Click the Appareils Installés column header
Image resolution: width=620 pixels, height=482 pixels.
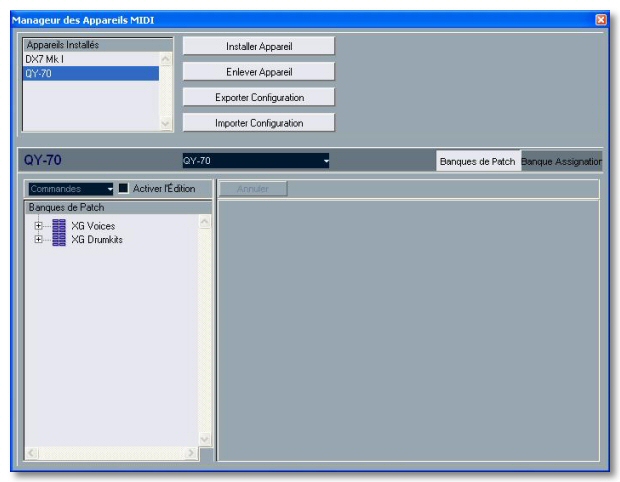(x=98, y=45)
